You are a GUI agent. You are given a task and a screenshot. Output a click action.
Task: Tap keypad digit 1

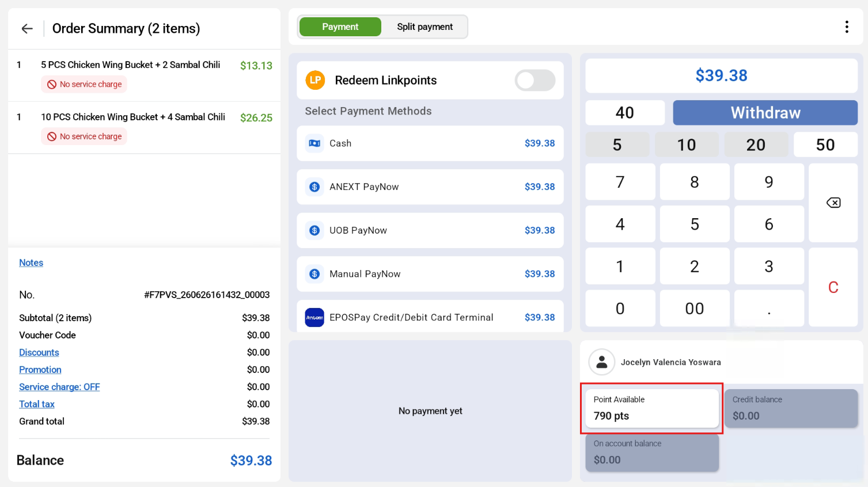[x=620, y=266]
